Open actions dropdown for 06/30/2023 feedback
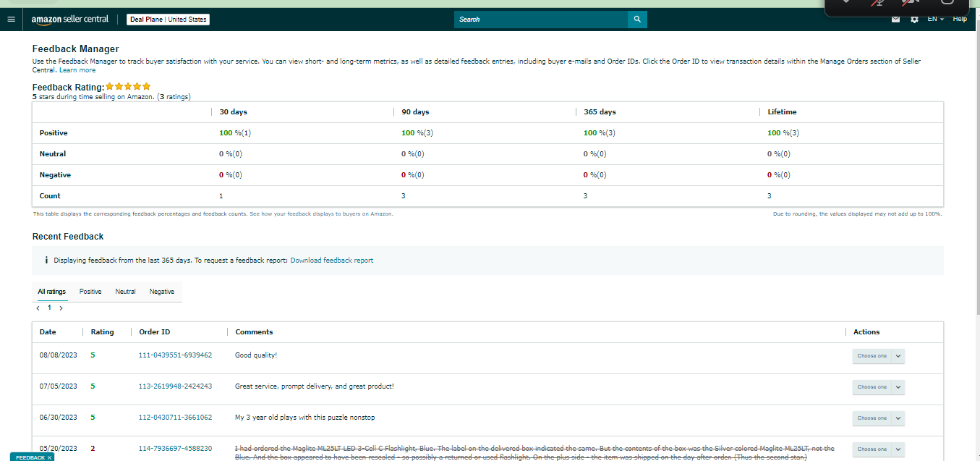Viewport: 980px width, 461px height. tap(878, 418)
